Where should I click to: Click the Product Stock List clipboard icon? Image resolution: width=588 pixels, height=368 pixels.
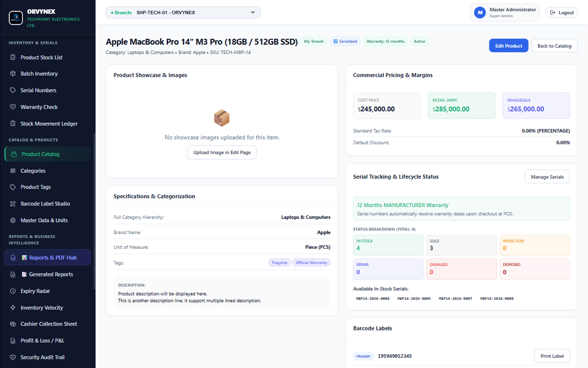point(13,57)
